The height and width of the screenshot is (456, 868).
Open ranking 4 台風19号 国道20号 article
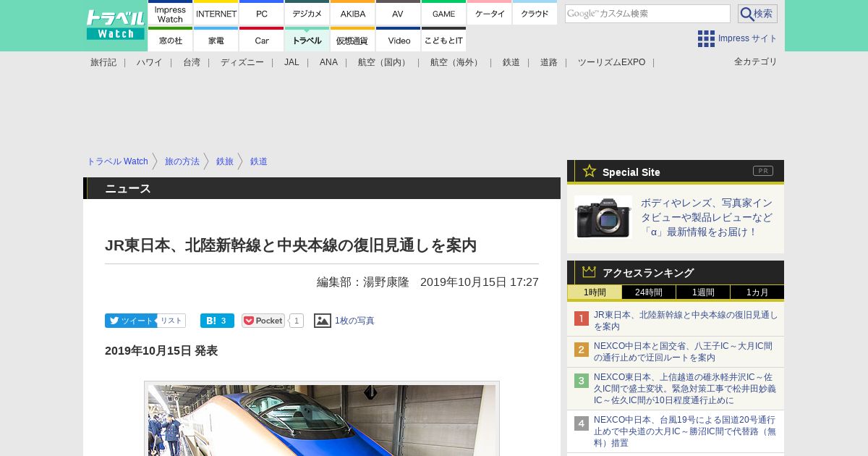[x=685, y=431]
